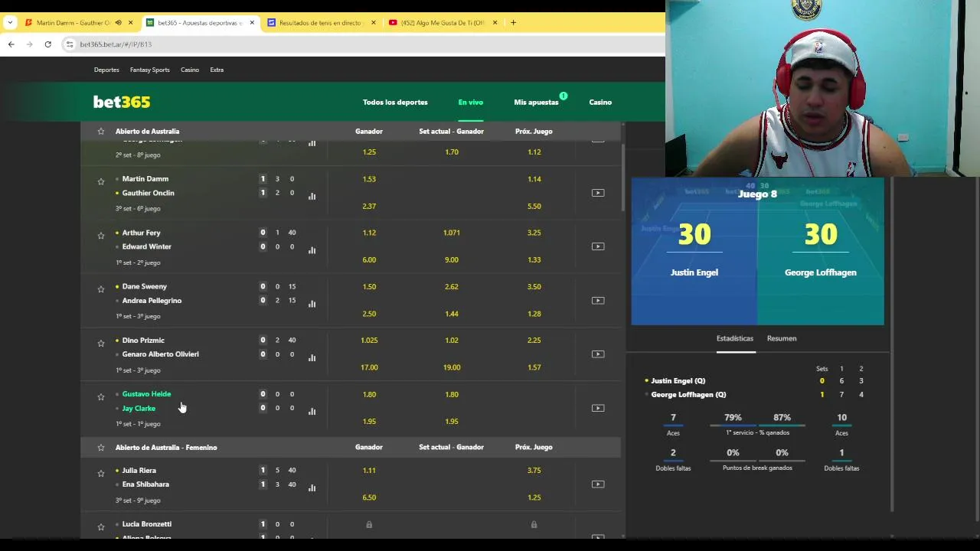Reload the bet365 page
This screenshot has width=980, height=551.
pos(47,44)
